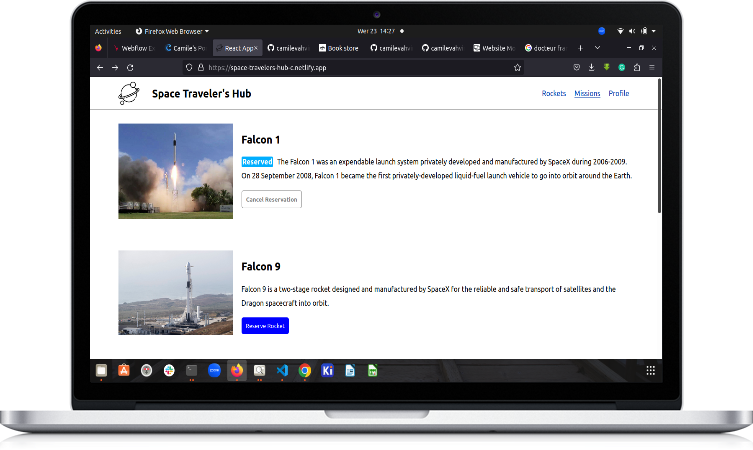
Task: Expand the system menu arrow in top bar
Action: click(654, 31)
